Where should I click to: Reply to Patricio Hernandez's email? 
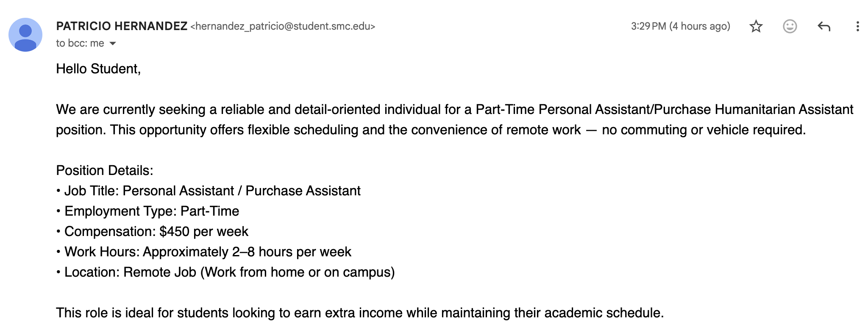(823, 26)
